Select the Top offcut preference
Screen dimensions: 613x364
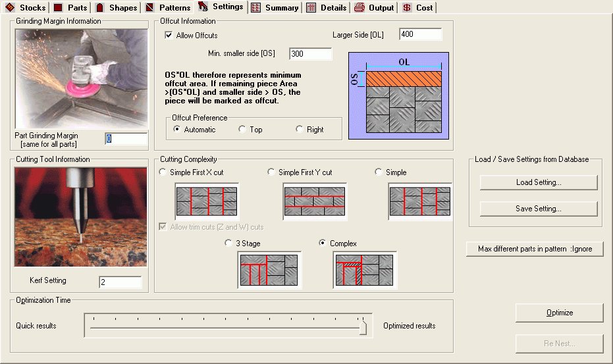coord(242,130)
